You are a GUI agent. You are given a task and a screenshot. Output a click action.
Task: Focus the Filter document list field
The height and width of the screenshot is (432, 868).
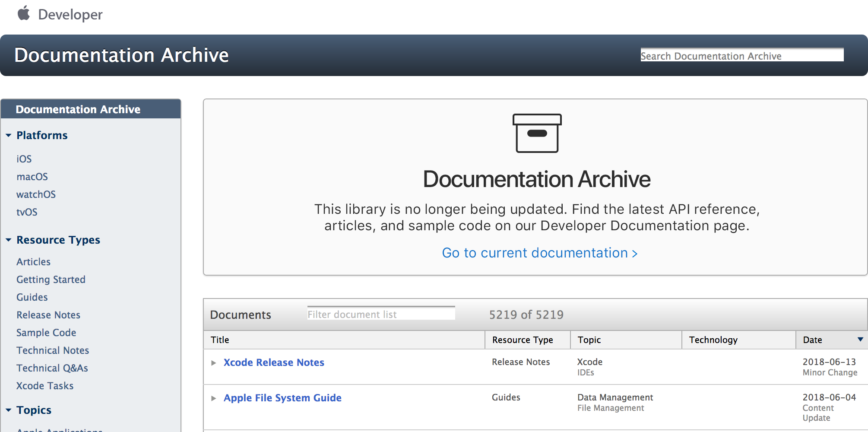(381, 314)
